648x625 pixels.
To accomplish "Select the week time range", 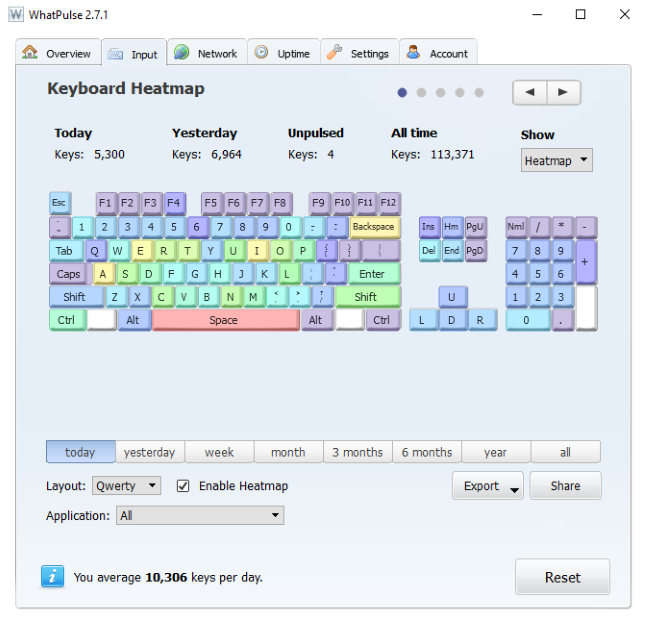I will click(x=219, y=452).
